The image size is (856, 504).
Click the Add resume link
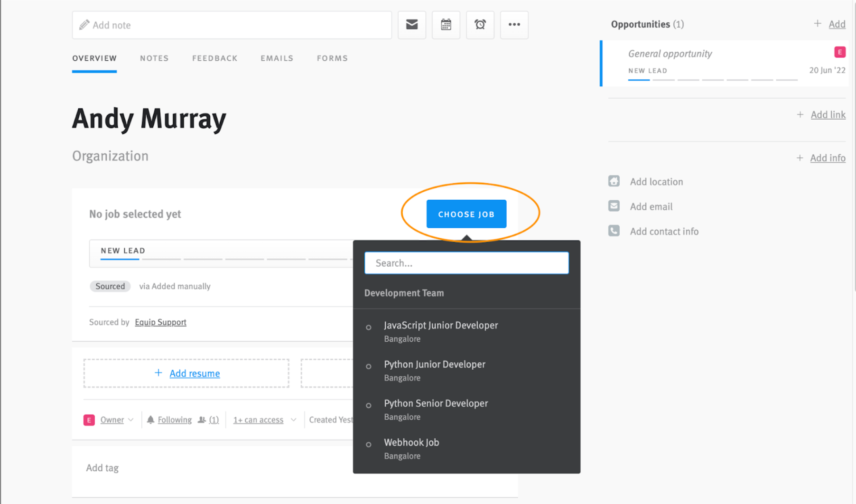tap(195, 373)
